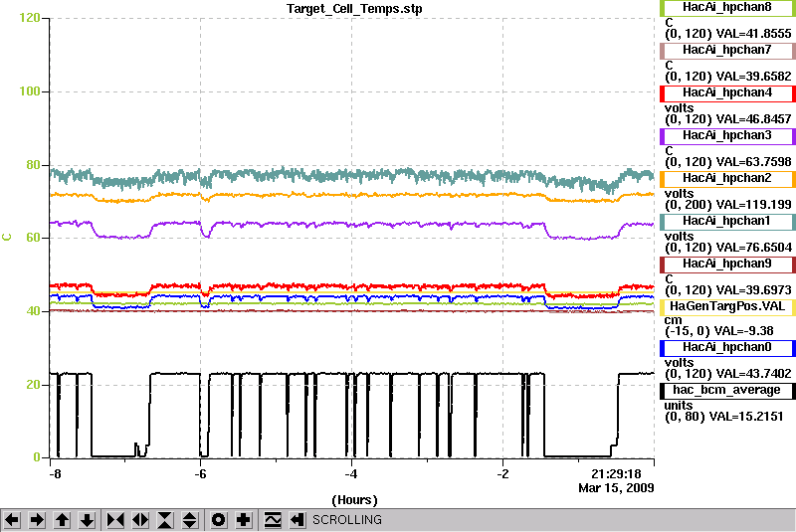Click the 100 y-axis tick label

point(30,91)
